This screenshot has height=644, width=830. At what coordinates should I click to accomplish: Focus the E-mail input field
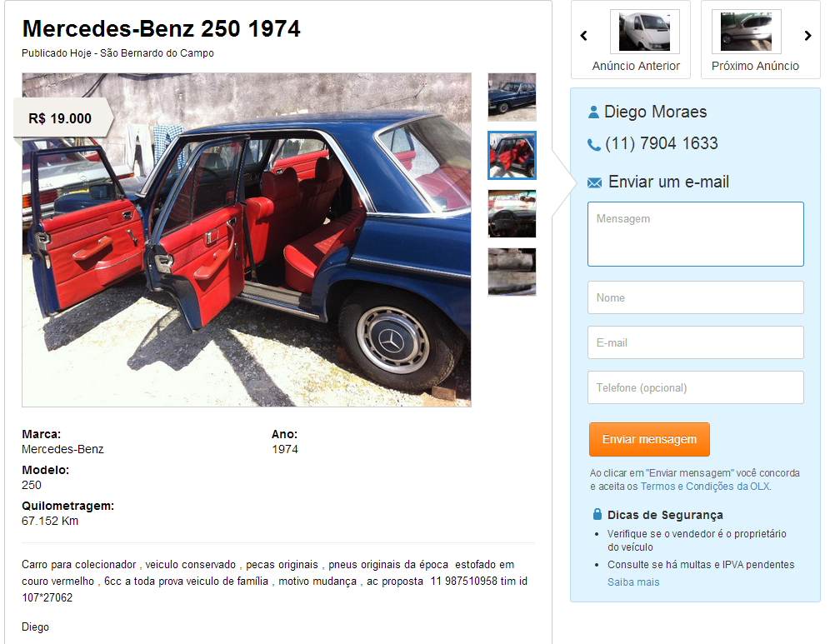pyautogui.click(x=696, y=342)
